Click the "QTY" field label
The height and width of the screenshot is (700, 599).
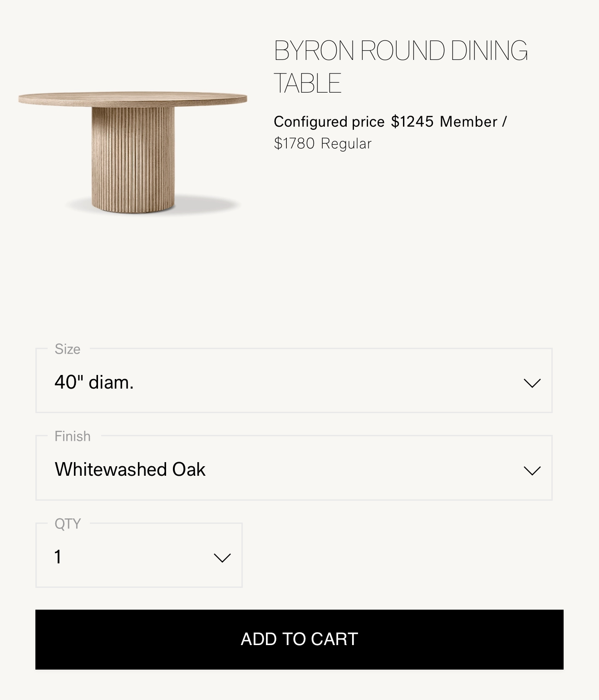(x=68, y=523)
